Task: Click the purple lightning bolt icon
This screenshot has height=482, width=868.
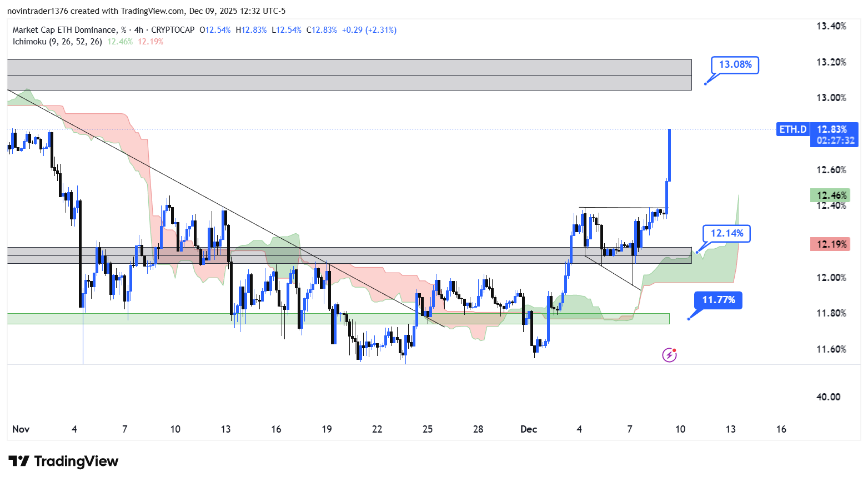Action: pyautogui.click(x=669, y=355)
